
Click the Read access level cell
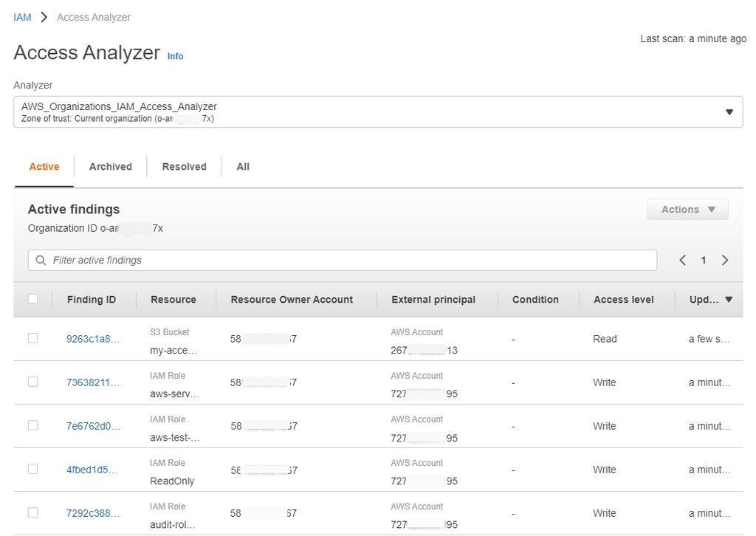pyautogui.click(x=605, y=339)
